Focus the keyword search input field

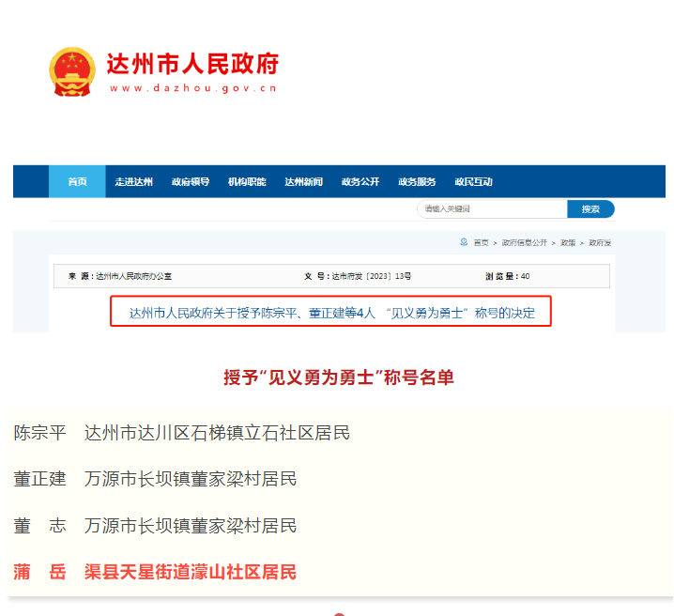[x=492, y=209]
